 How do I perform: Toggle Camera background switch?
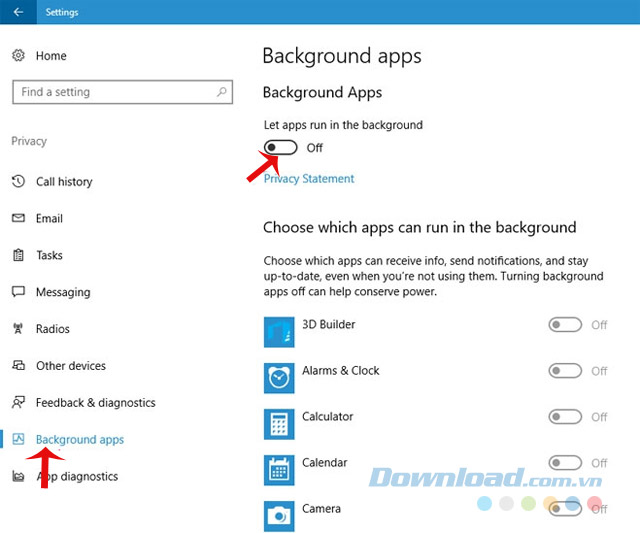click(565, 509)
